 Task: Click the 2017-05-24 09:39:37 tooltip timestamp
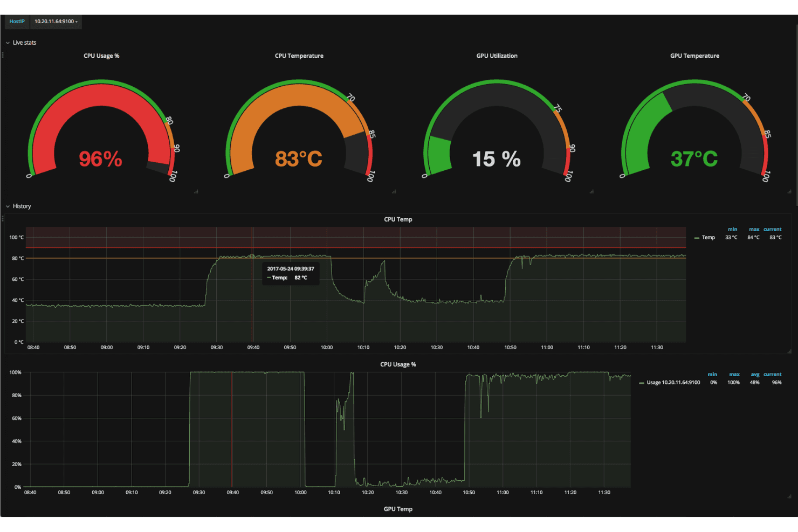click(291, 269)
